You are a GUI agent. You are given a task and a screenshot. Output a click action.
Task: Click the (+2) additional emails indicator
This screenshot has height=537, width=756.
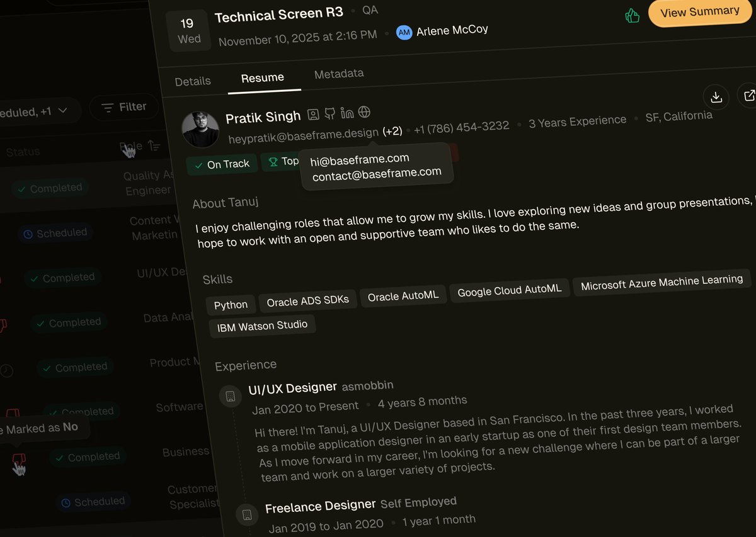392,131
